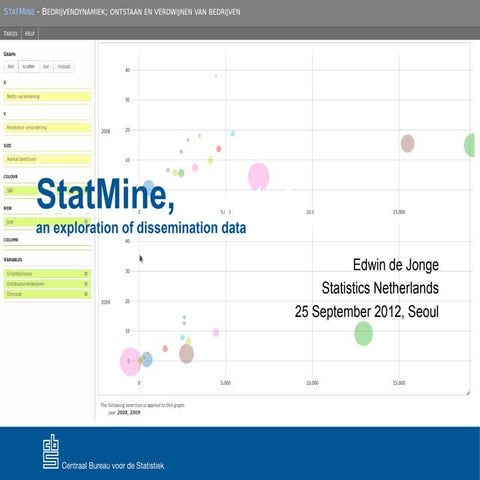Click the large pink bubble in 2008 chart
The height and width of the screenshot is (480, 480).
(x=259, y=177)
